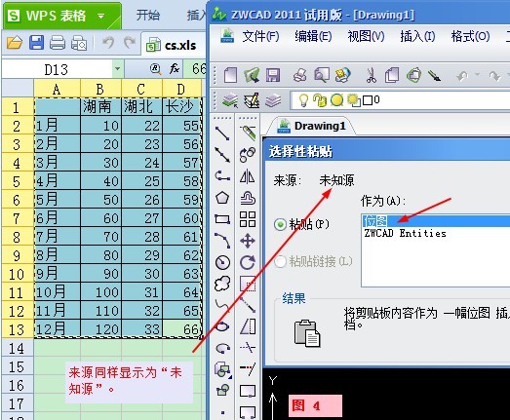Save drawing in ZWCAD toolbar

pyautogui.click(x=273, y=75)
